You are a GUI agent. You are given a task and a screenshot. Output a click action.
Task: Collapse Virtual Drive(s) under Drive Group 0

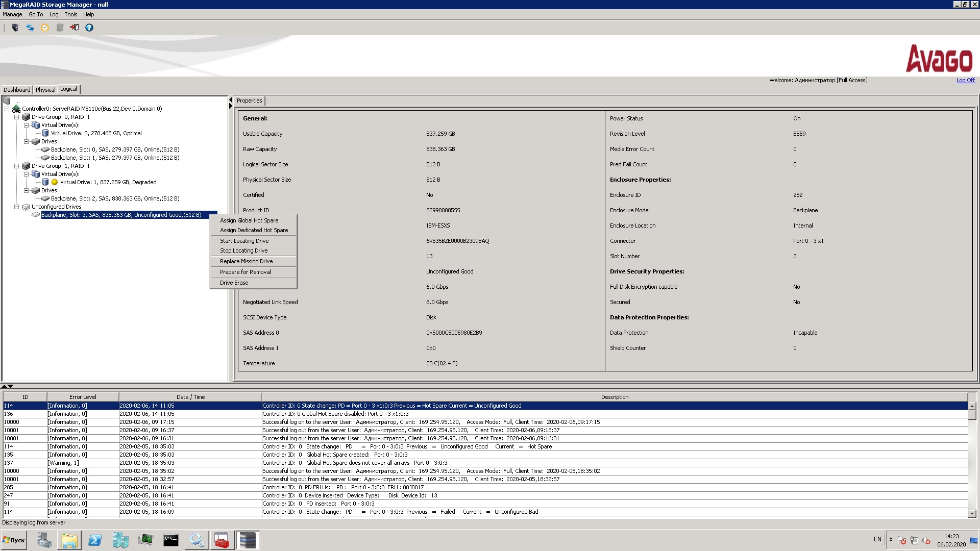coord(26,125)
